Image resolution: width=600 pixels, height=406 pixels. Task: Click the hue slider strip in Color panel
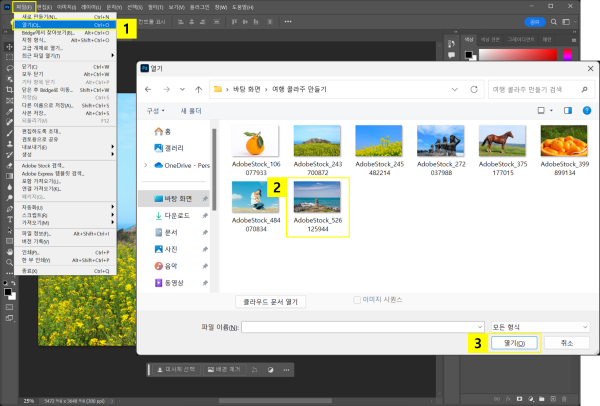coord(567,55)
